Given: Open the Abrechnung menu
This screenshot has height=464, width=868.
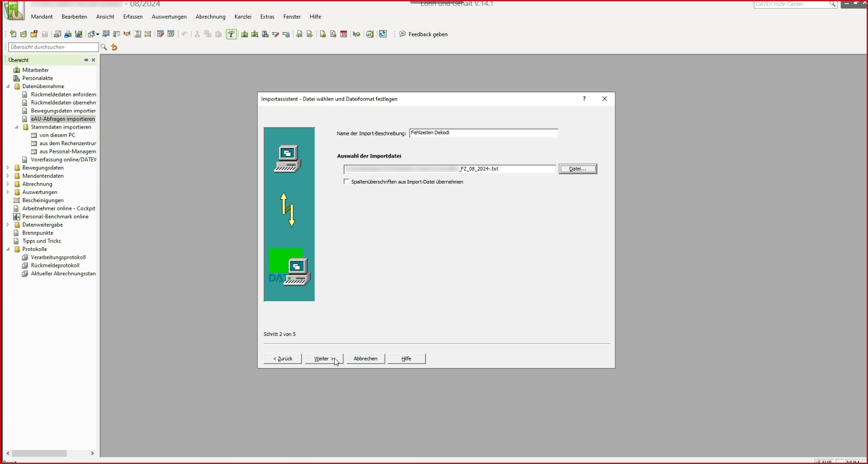Looking at the screenshot, I should tap(210, 17).
